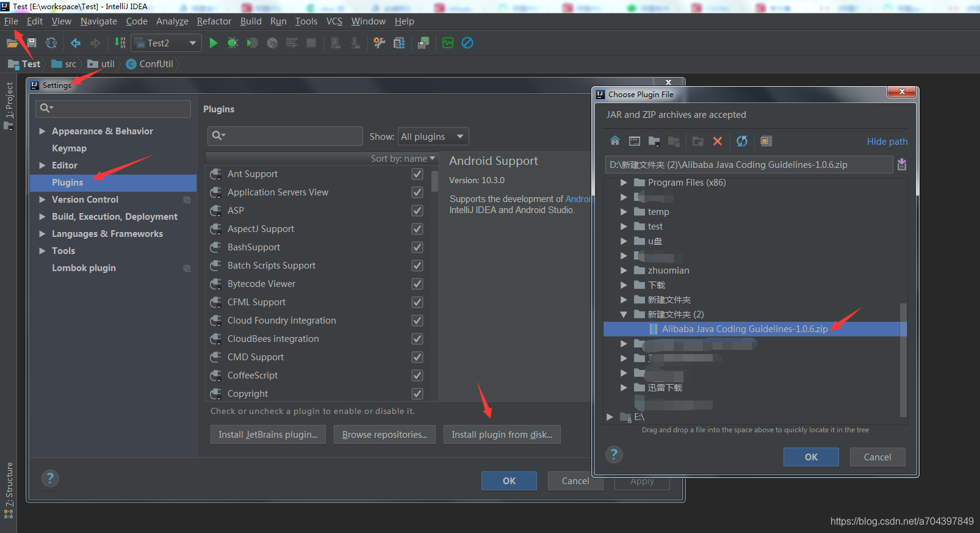Image resolution: width=980 pixels, height=533 pixels.
Task: Run with coverage icon in toolbar
Action: [252, 43]
